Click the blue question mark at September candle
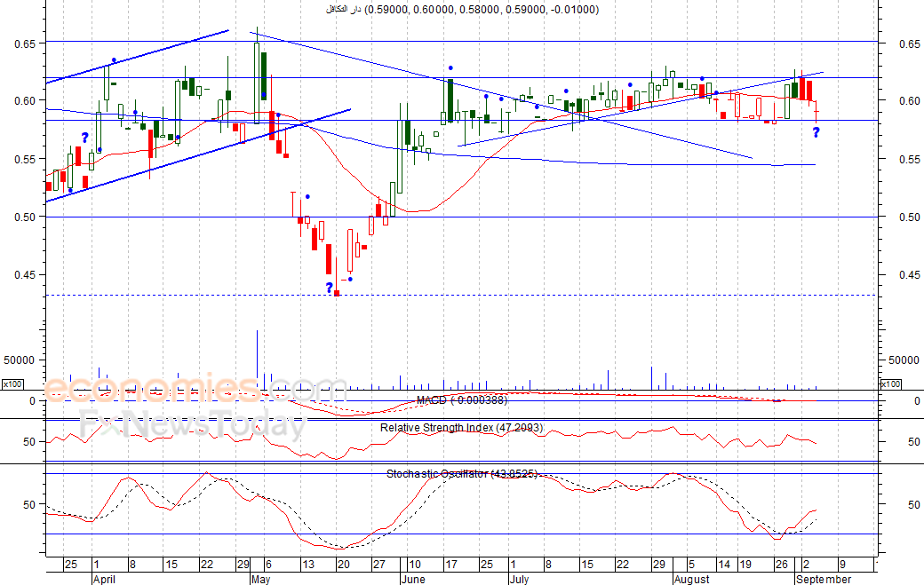The width and height of the screenshot is (924, 585). pyautogui.click(x=816, y=133)
